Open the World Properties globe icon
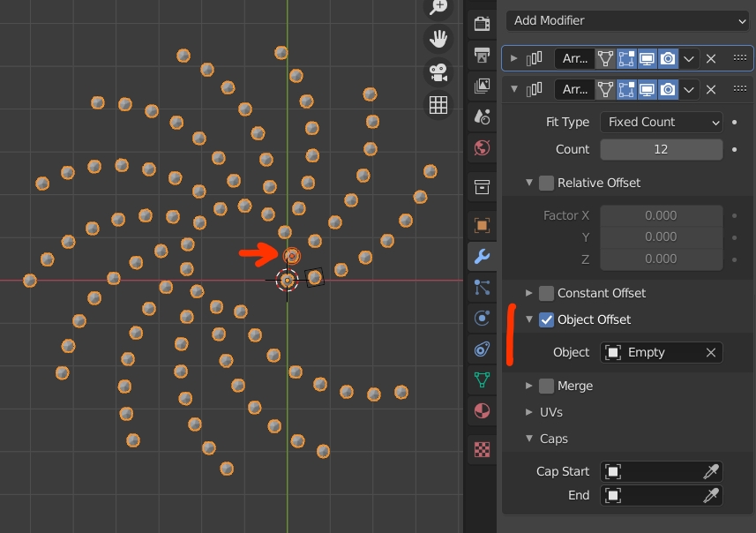The height and width of the screenshot is (533, 756). click(481, 147)
